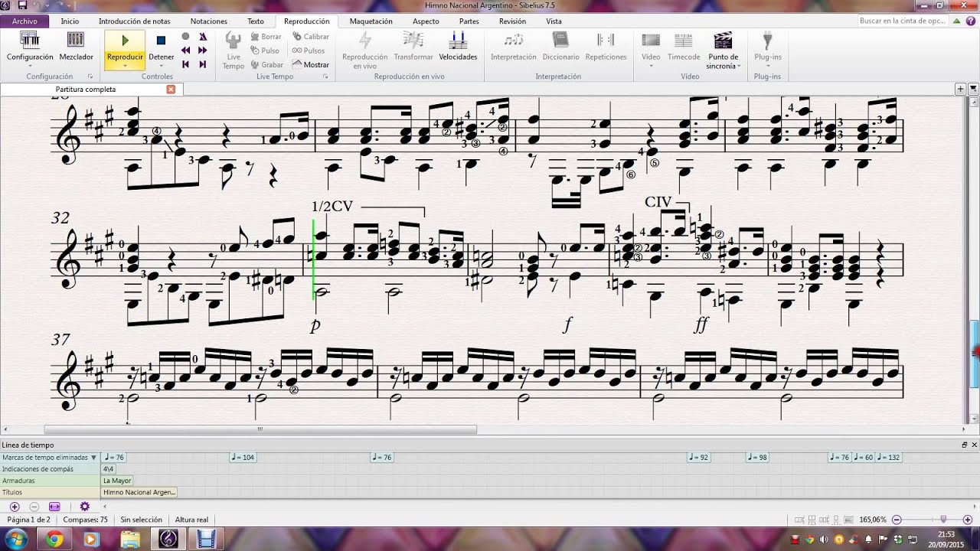
Task: Click the Live Tempo button
Action: pos(234,50)
